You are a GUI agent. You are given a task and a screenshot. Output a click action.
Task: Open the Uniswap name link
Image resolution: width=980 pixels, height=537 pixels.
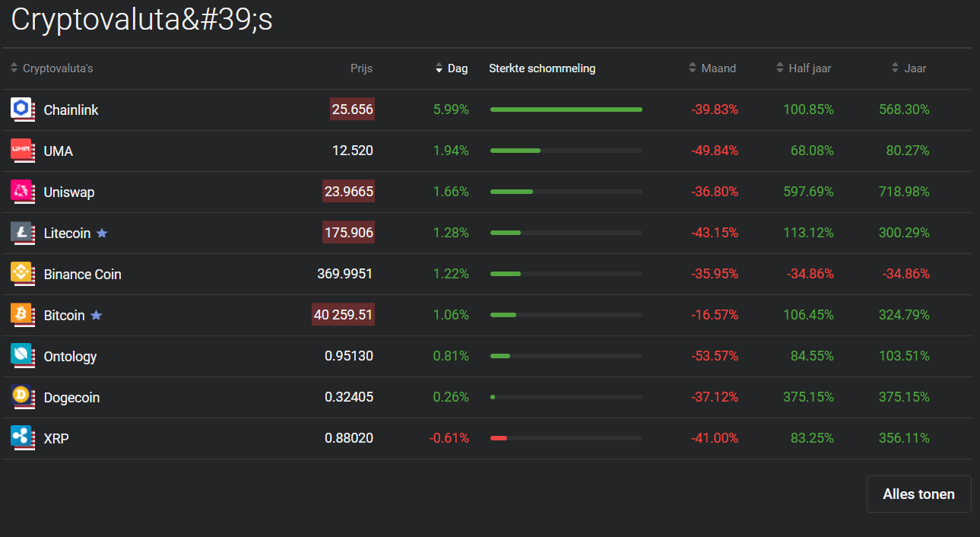(69, 192)
